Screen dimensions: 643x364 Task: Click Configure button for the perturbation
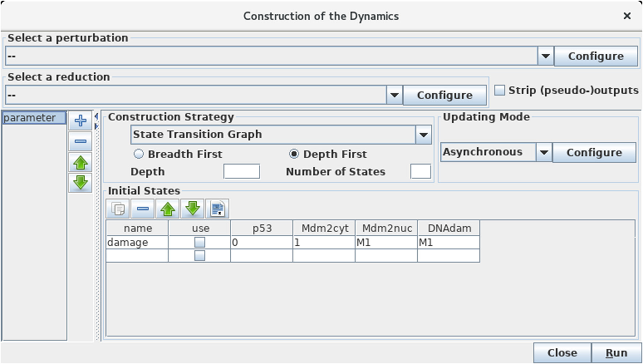(595, 56)
